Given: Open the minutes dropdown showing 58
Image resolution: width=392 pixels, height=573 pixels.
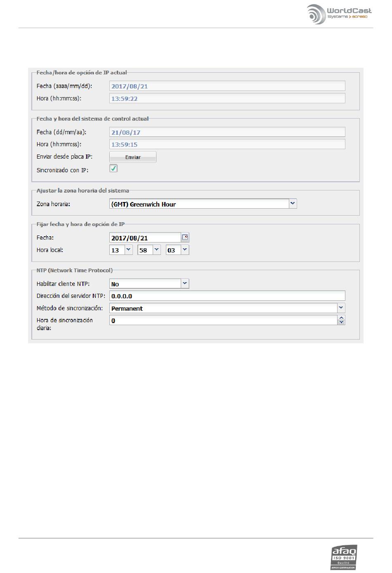Looking at the screenshot, I should coord(156,250).
